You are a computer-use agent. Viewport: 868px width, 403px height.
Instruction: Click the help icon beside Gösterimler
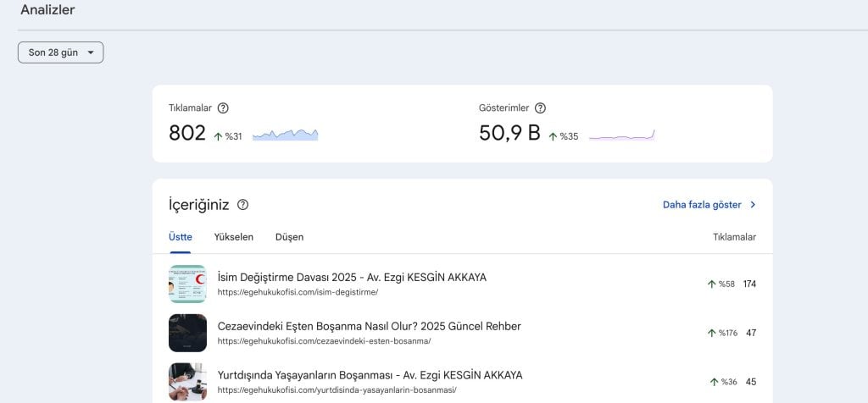pos(540,108)
